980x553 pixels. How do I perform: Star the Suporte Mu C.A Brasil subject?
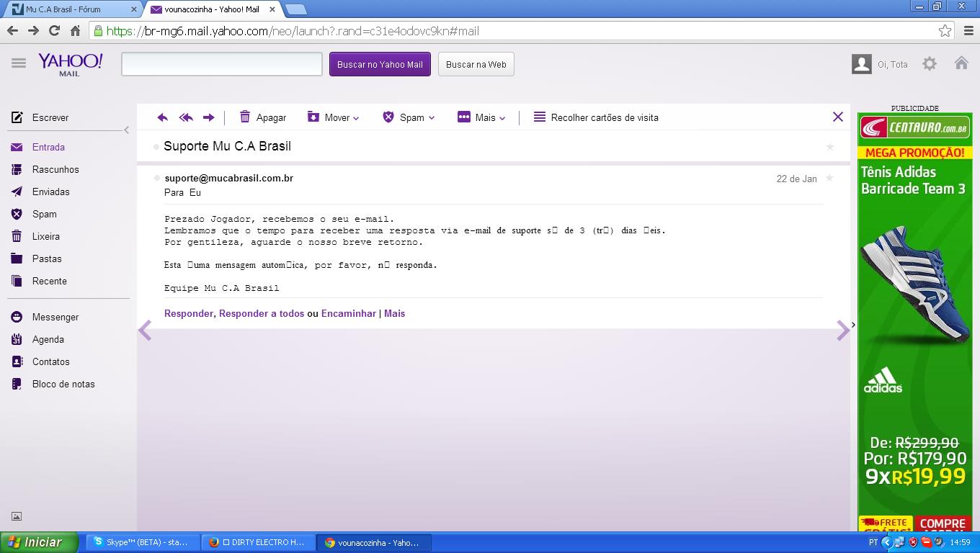pos(830,147)
